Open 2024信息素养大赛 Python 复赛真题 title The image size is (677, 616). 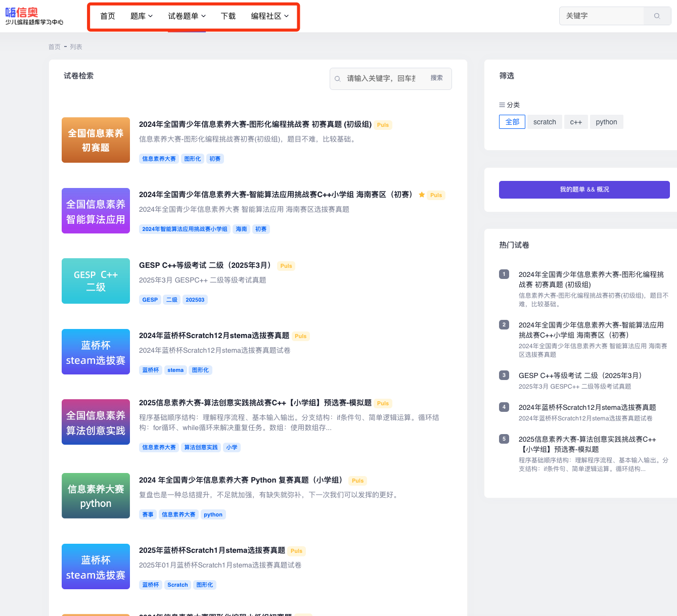(x=243, y=480)
